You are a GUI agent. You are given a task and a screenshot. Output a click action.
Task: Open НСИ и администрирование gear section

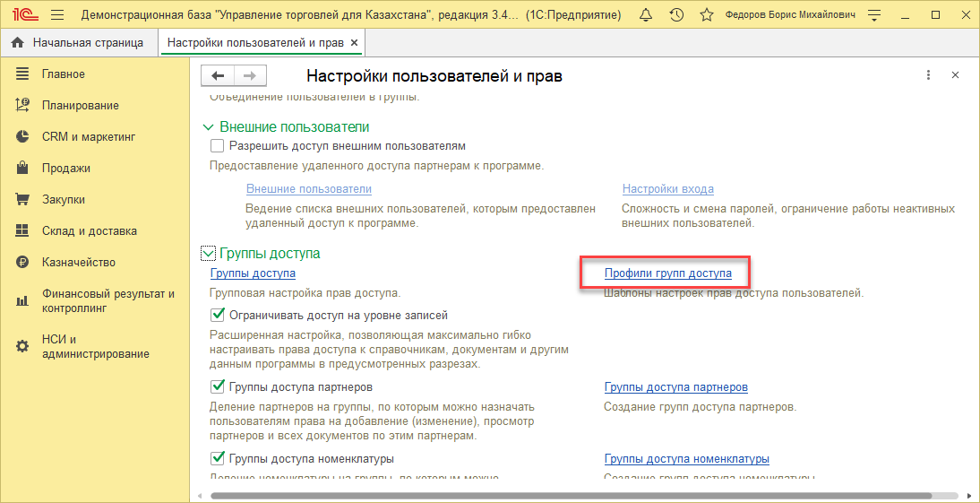click(x=82, y=346)
